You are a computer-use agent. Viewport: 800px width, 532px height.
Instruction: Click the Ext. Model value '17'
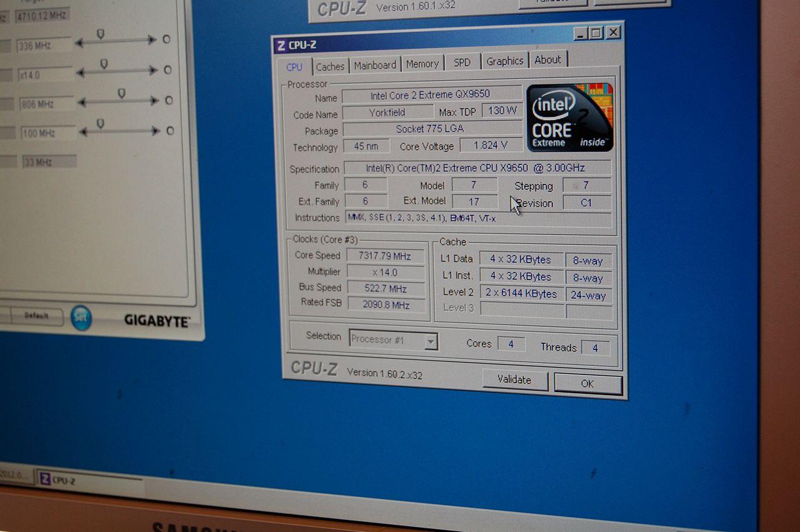474,201
